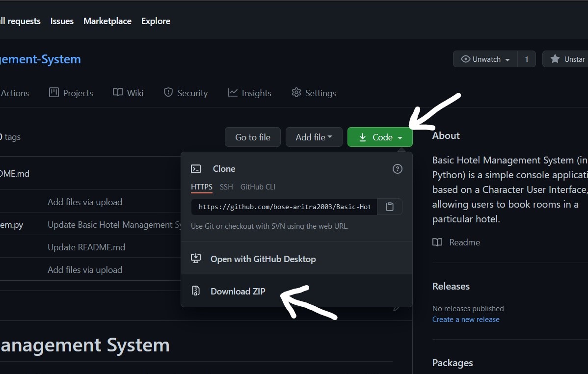
Task: Click the book icon beside Readme
Action: click(437, 242)
